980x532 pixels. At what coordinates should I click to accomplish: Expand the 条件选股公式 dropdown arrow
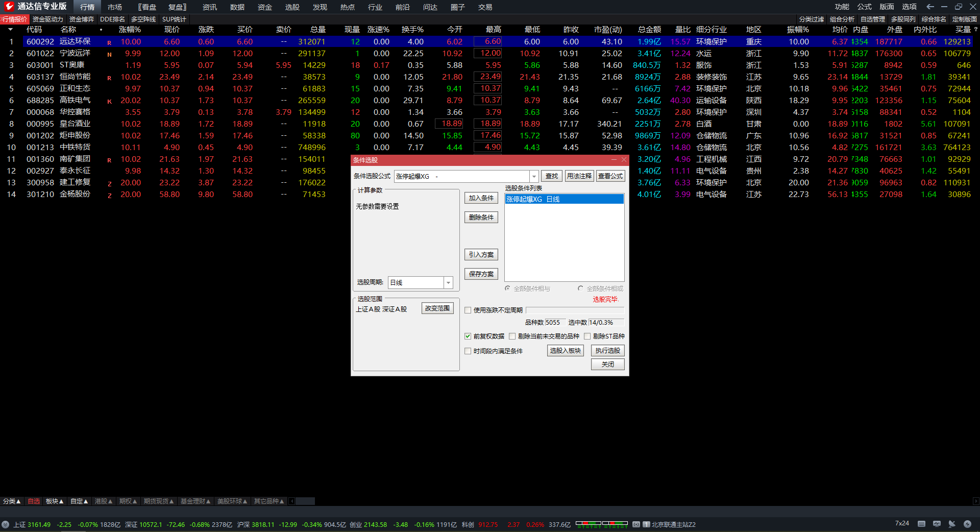534,176
